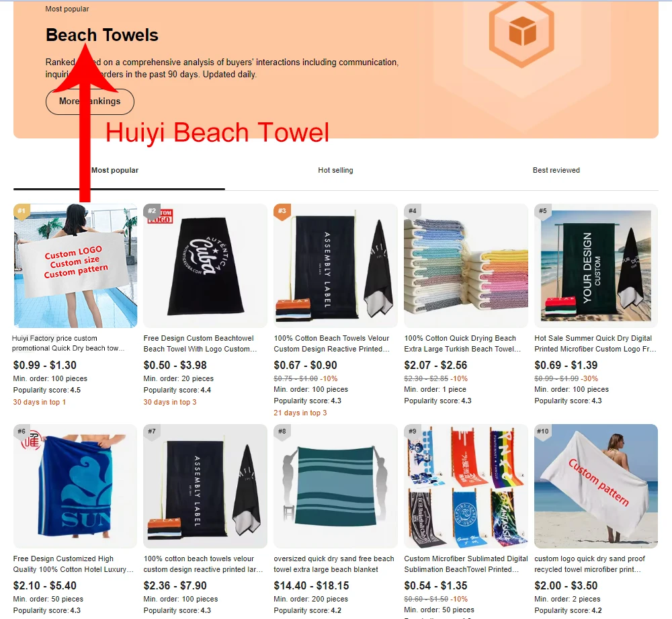Open the YOUR DESIGN beach towel image
The image size is (672, 619).
pos(596,265)
